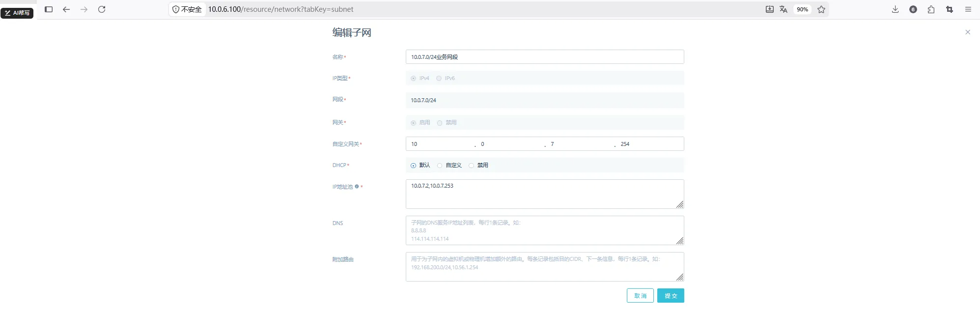Click the forward navigation arrow
Screen dimensions: 980x312
pyautogui.click(x=84, y=9)
